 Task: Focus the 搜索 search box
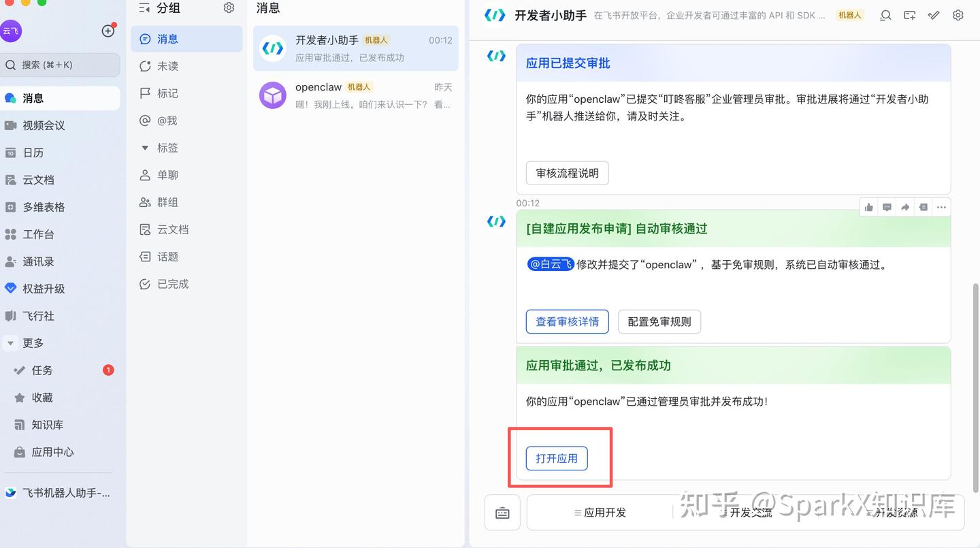coord(60,65)
